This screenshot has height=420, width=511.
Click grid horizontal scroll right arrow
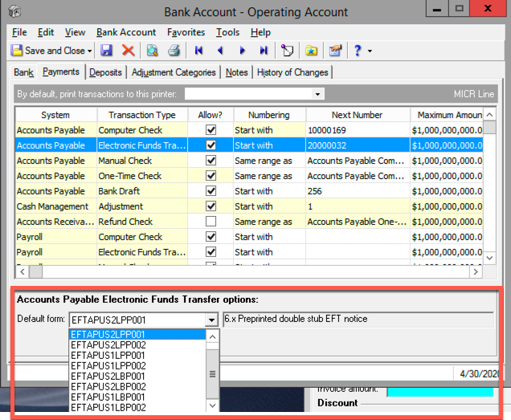pyautogui.click(x=476, y=271)
